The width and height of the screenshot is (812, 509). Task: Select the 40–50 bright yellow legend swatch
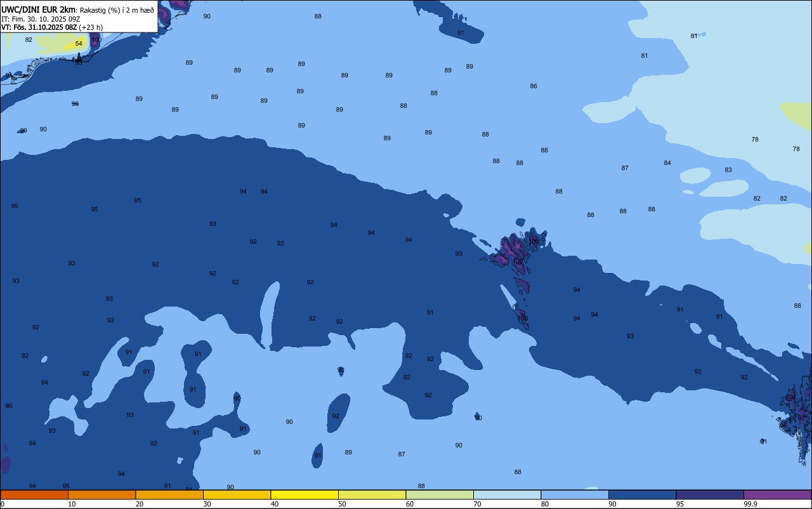click(304, 494)
